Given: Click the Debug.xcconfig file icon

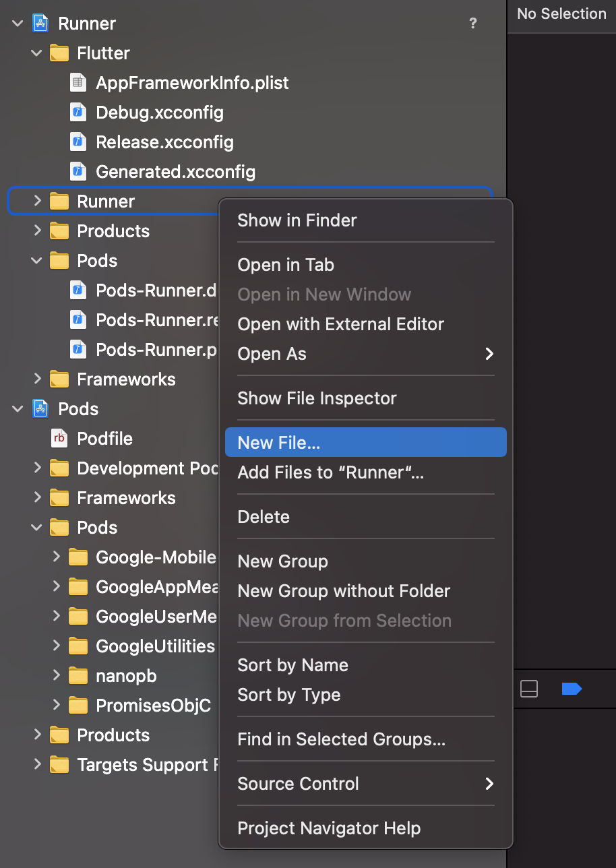Looking at the screenshot, I should (x=79, y=113).
